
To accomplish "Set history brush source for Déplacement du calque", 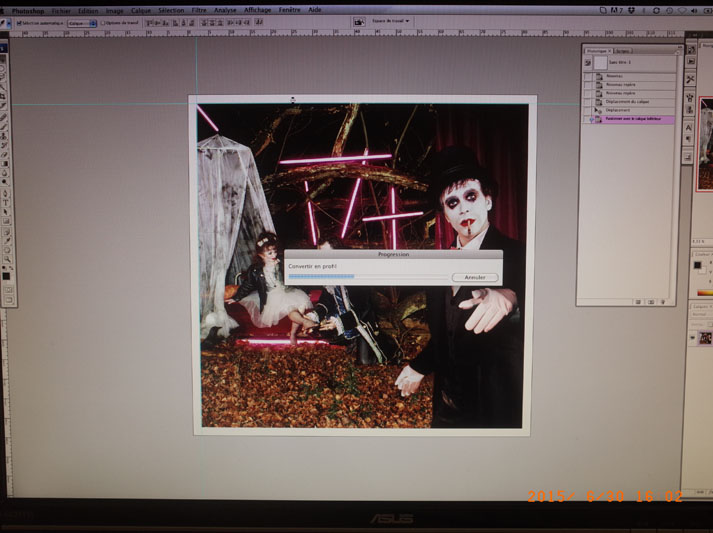I will tap(587, 102).
